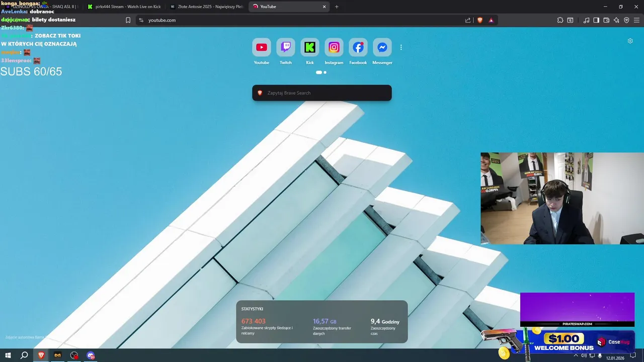Open the Instagram shortcut tile
Viewport: 644px width, 362px height.
[334, 51]
